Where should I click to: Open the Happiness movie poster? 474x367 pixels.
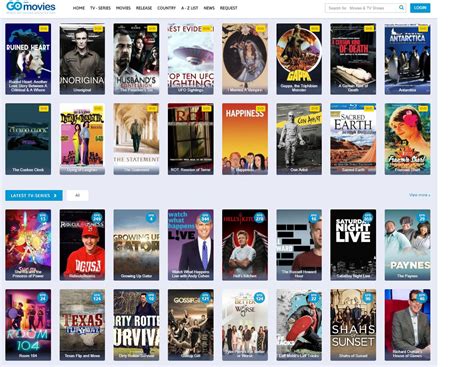[245, 139]
